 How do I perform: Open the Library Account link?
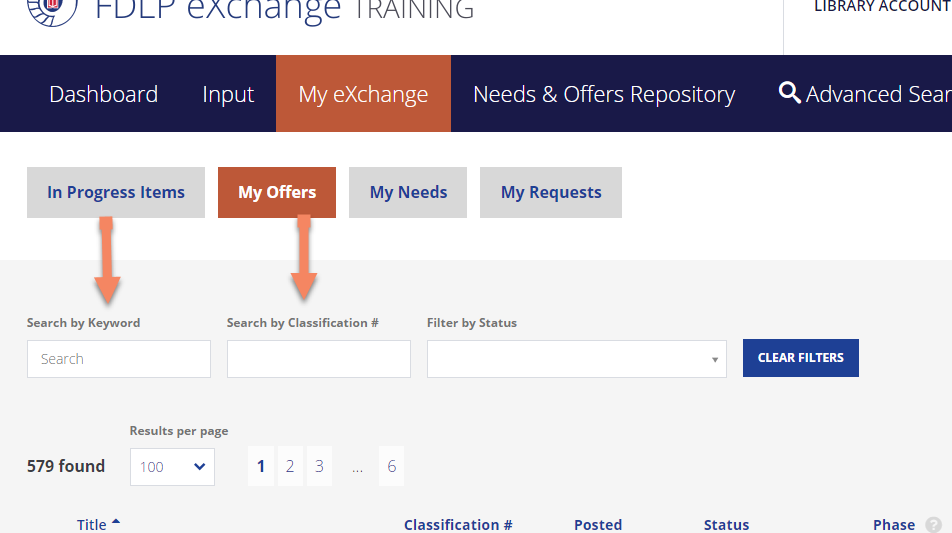click(x=883, y=7)
